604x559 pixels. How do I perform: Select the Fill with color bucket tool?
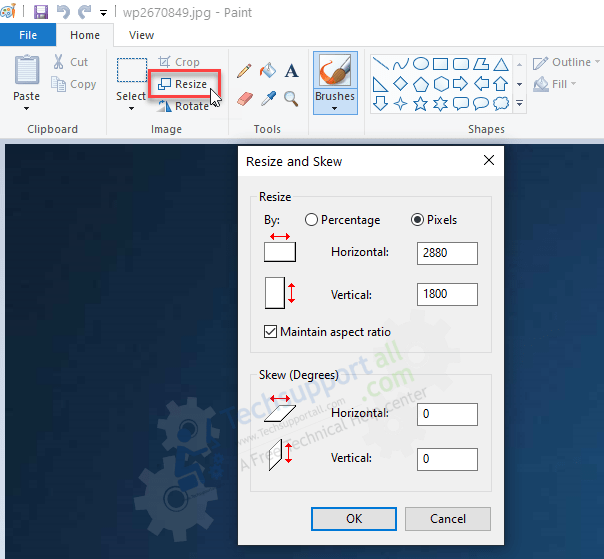tap(268, 70)
